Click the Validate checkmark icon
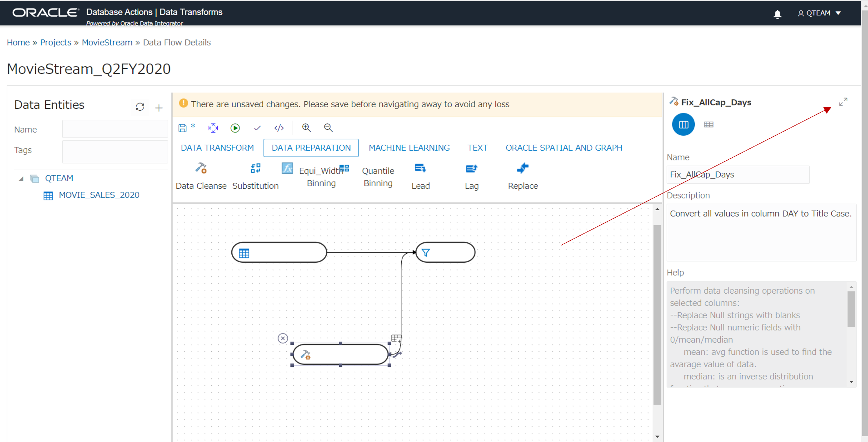 [257, 128]
